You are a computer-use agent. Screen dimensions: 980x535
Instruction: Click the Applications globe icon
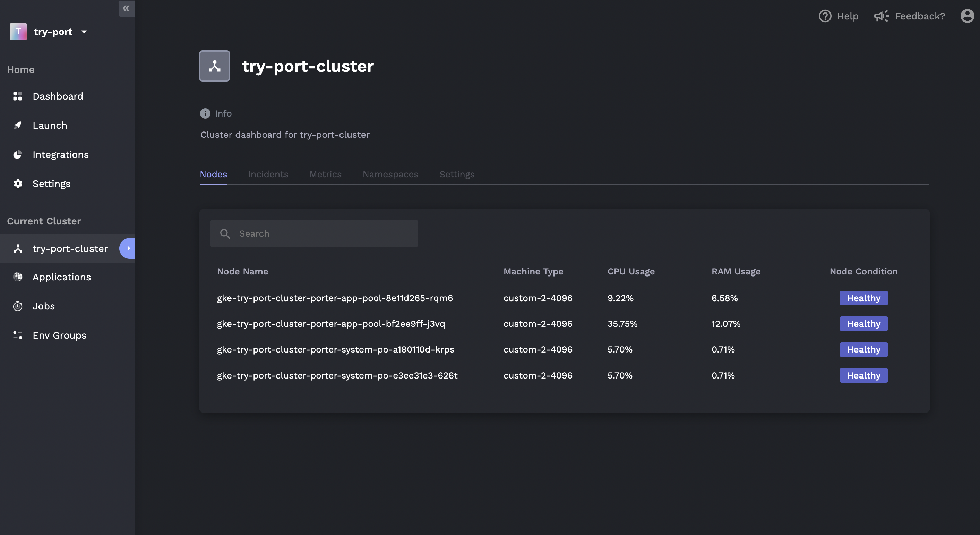(x=18, y=277)
